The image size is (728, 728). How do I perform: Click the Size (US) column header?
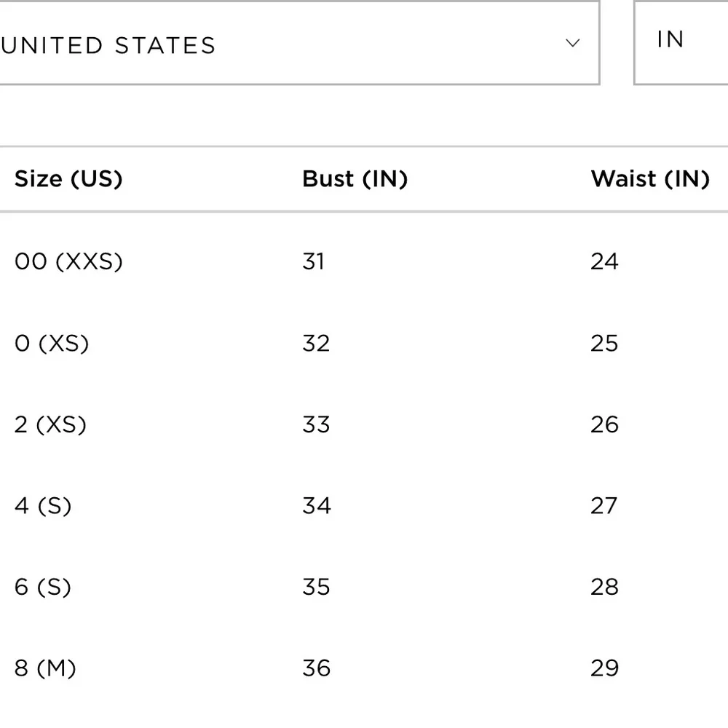tap(68, 179)
